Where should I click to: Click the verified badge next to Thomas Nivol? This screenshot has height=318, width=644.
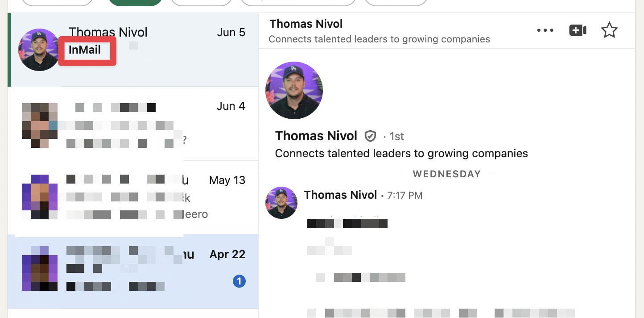pyautogui.click(x=370, y=136)
